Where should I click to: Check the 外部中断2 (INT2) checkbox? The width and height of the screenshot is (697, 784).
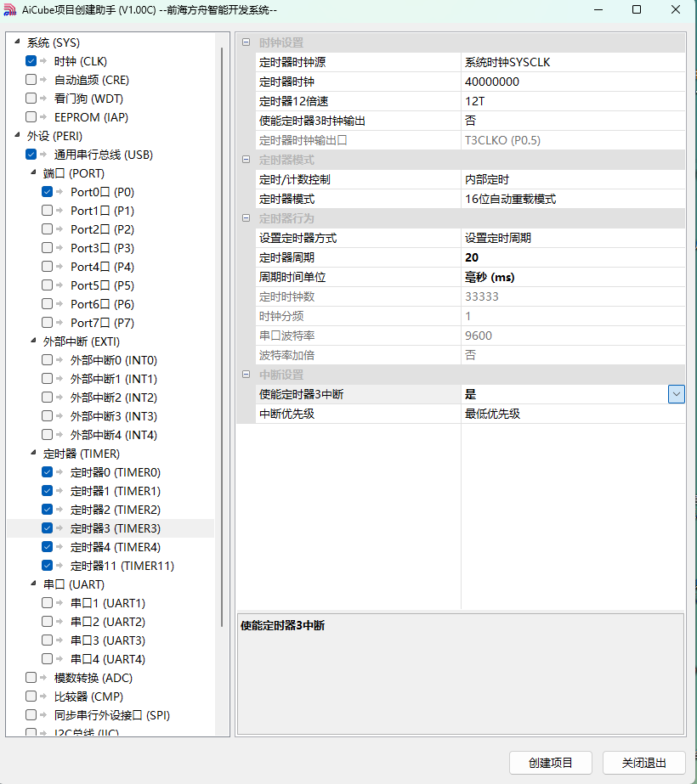[x=47, y=397]
